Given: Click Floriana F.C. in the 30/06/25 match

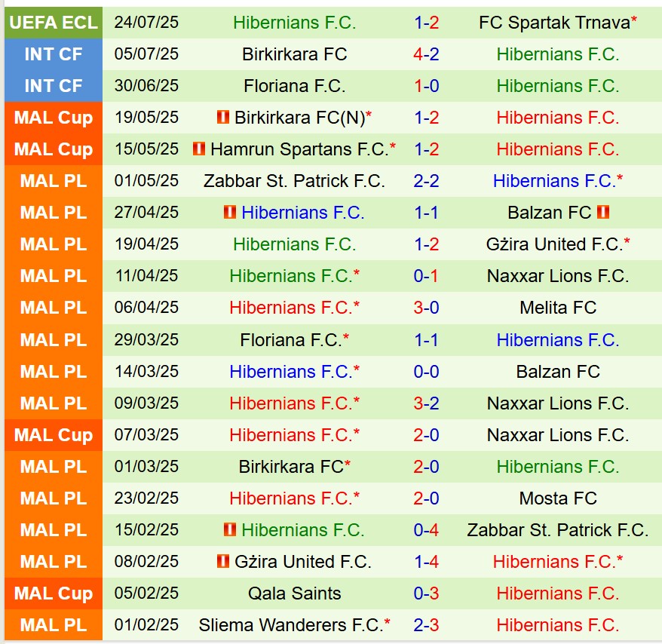Looking at the screenshot, I should coord(294,86).
